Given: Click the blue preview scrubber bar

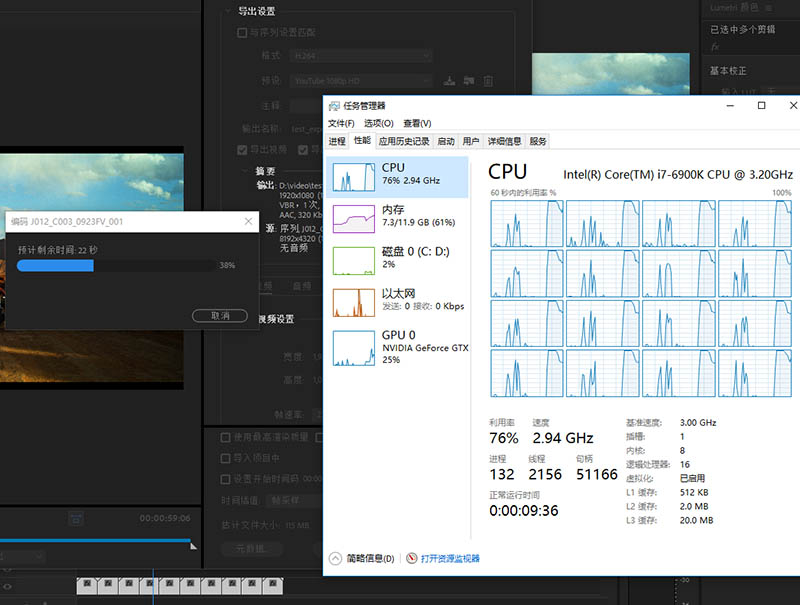Looking at the screenshot, I should [95, 540].
